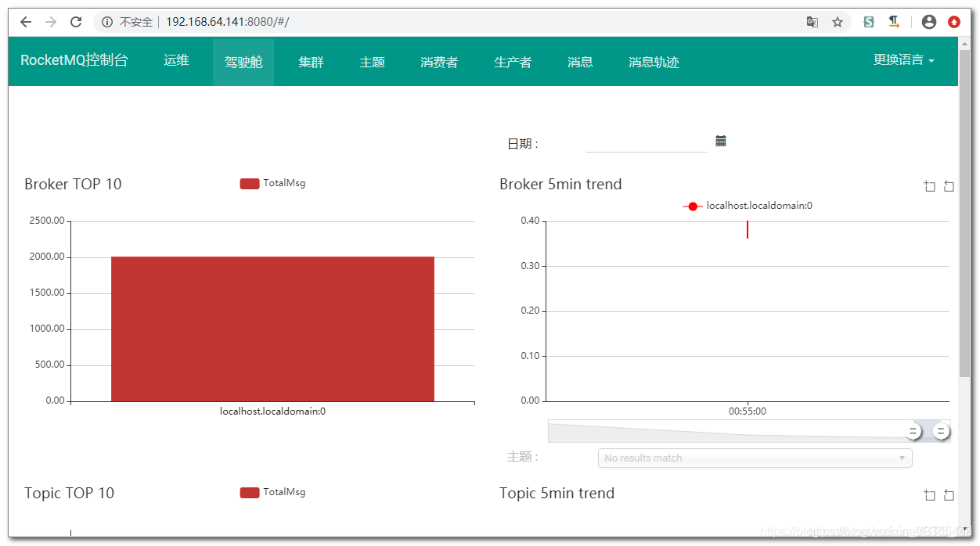This screenshot has height=546, width=980.
Task: Open the green S extension icon
Action: click(869, 22)
